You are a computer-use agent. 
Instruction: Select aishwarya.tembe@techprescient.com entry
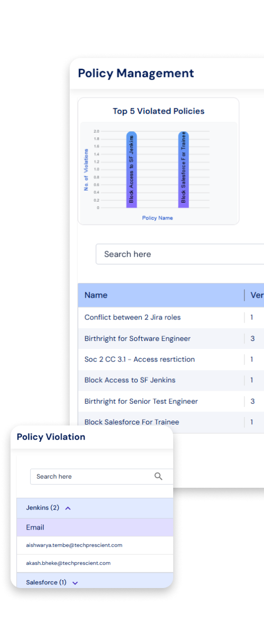(x=74, y=545)
